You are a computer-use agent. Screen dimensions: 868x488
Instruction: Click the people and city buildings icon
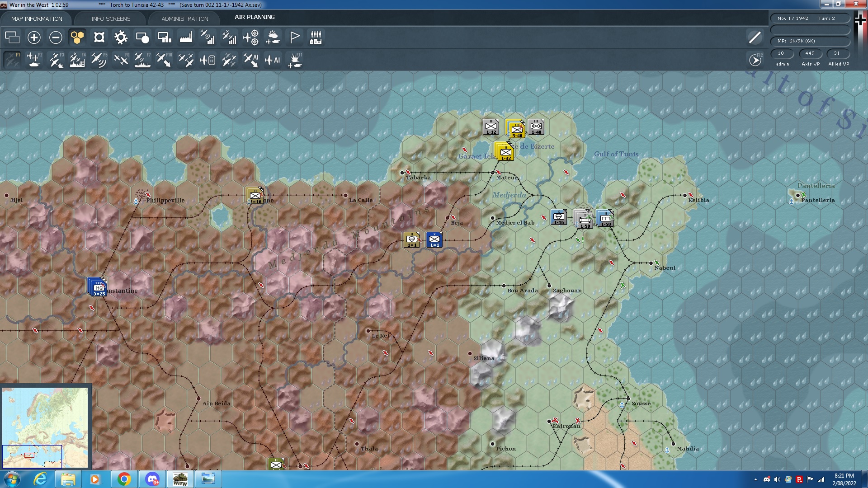316,38
